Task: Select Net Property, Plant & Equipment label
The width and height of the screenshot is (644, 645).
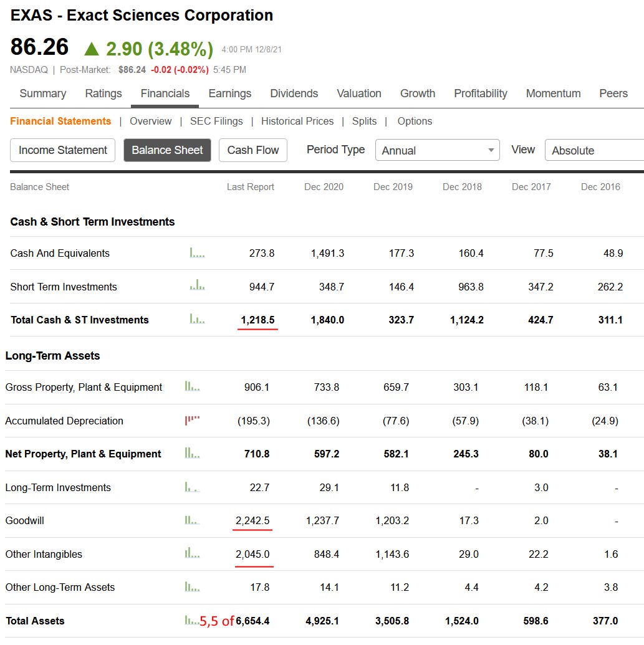Action: [83, 454]
